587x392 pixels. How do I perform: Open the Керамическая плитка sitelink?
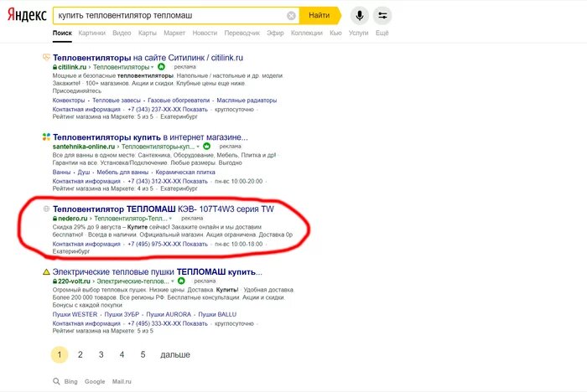pyautogui.click(x=185, y=172)
